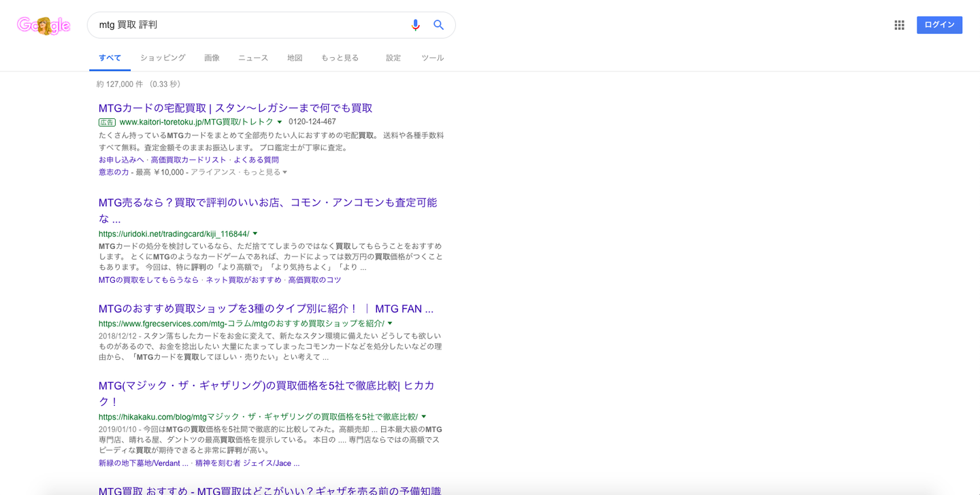Open the 新緑の地下墓地/Verdant sitelink
The width and height of the screenshot is (980, 495).
(144, 463)
